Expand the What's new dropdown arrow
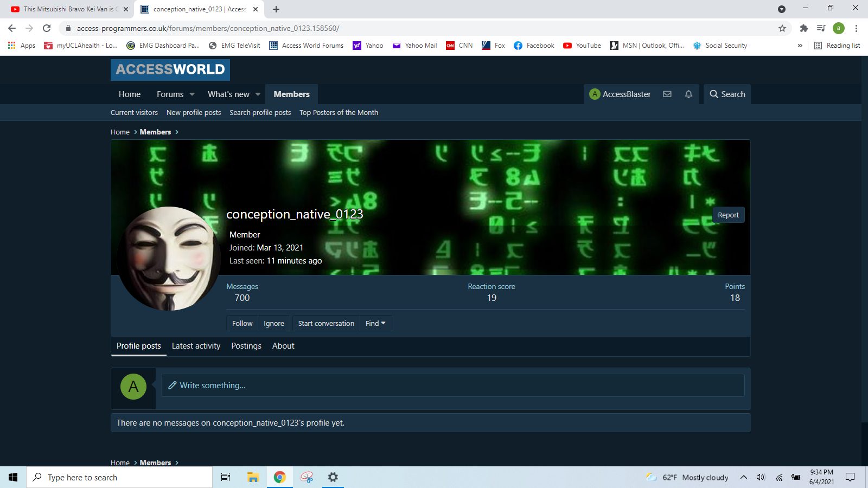Screen dimensions: 868x488 (x=258, y=94)
